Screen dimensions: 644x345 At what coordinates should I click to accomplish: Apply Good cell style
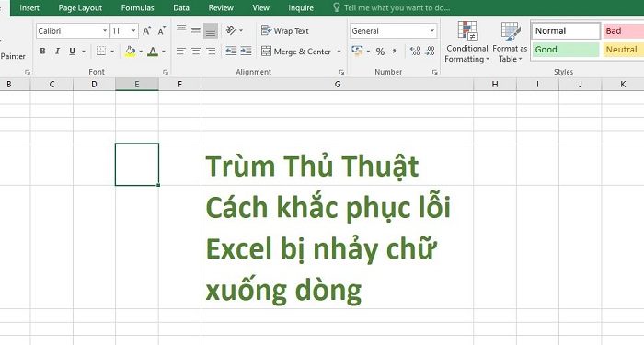click(566, 50)
